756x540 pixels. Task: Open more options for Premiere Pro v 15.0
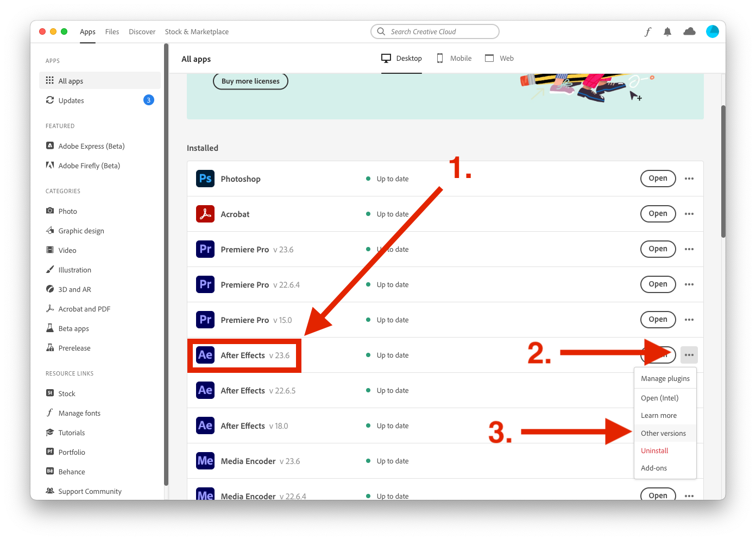coord(689,320)
